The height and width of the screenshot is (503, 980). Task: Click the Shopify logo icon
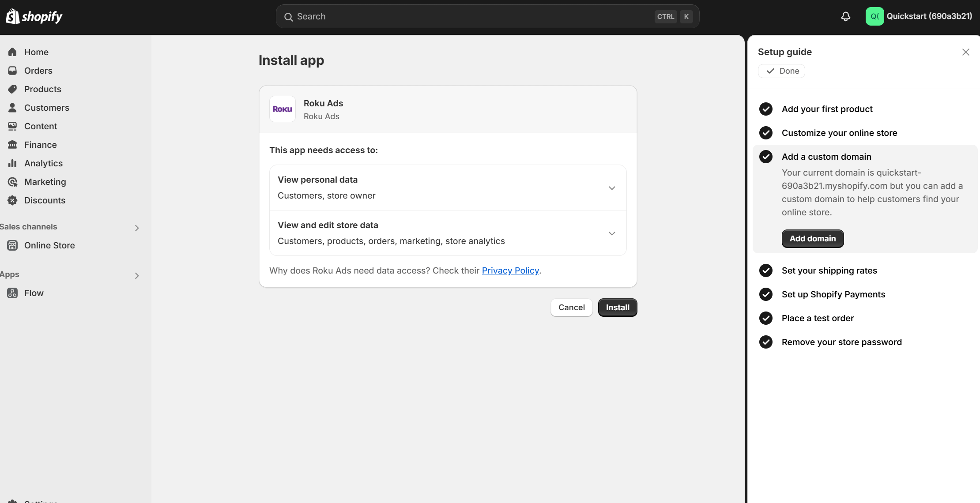point(12,16)
